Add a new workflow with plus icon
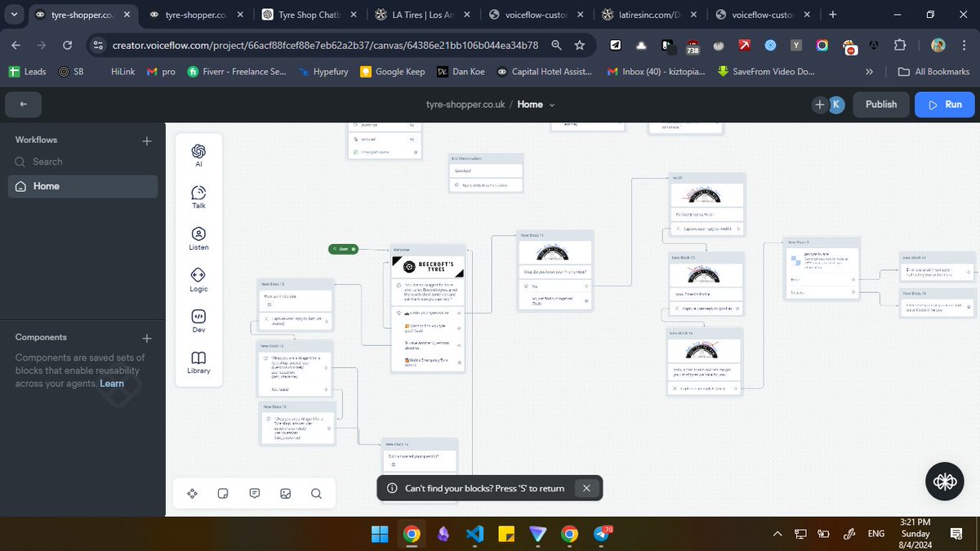This screenshot has height=551, width=980. point(147,140)
